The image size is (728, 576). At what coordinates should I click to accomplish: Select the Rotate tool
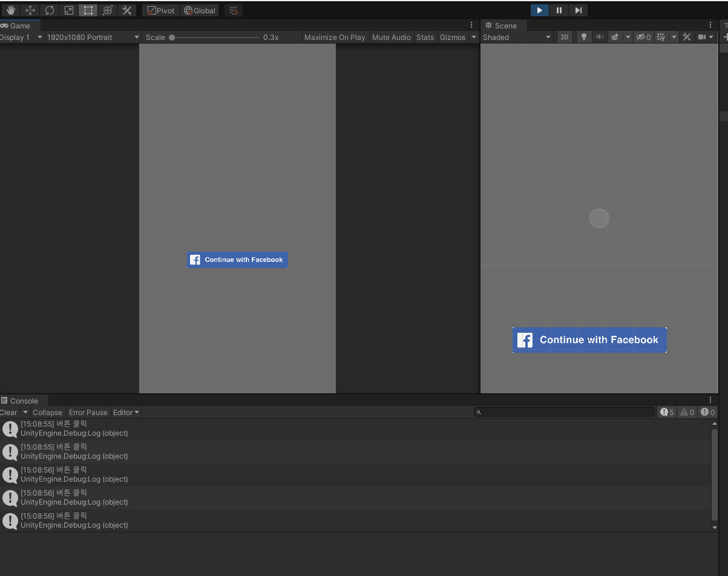[x=50, y=10]
